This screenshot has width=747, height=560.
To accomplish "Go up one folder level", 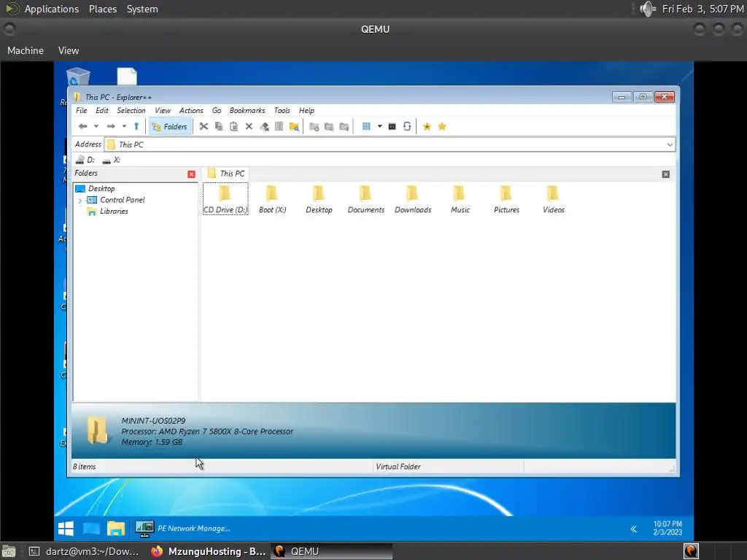I will click(x=136, y=127).
